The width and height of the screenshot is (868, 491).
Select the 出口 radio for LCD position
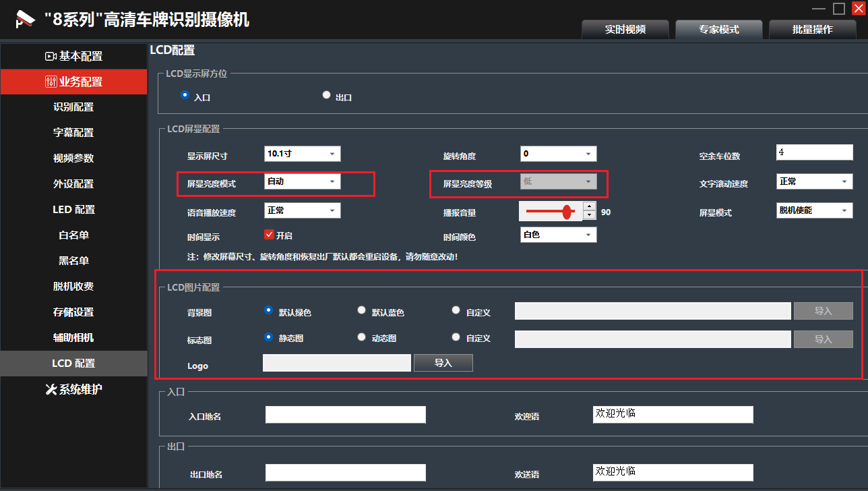click(327, 95)
